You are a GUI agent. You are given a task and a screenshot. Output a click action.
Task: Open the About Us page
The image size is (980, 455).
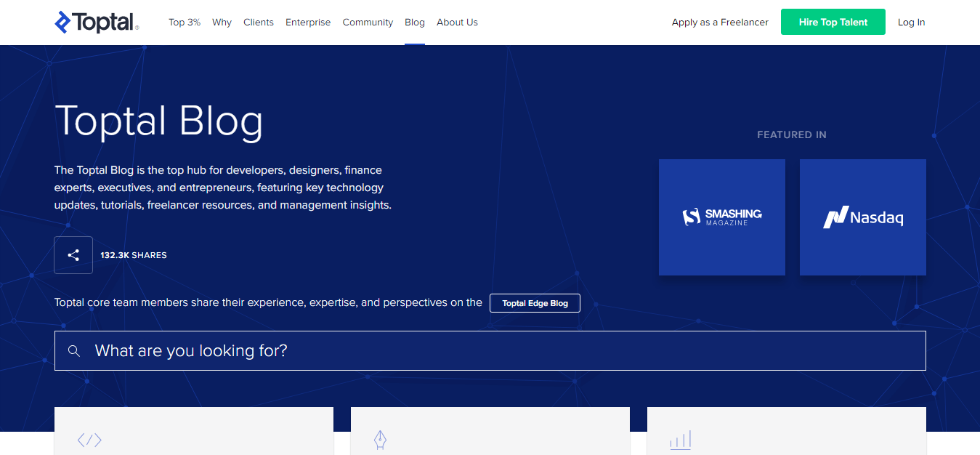[x=457, y=22]
